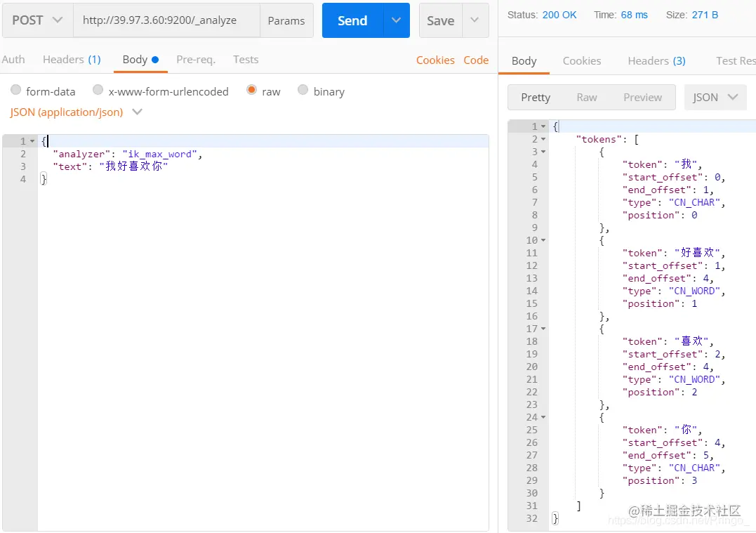
Task: Click the "ik_max_word" analyzer value
Action: pyautogui.click(x=159, y=154)
